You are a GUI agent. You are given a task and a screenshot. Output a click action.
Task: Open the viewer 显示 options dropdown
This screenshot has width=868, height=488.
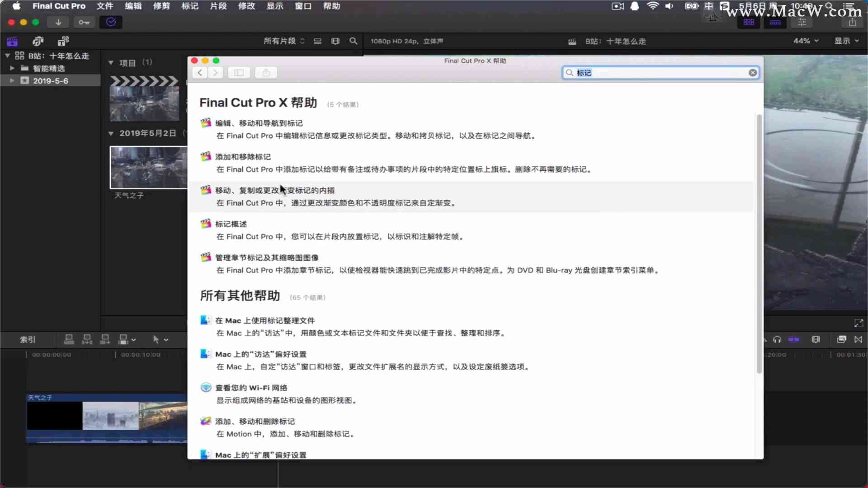coord(846,41)
